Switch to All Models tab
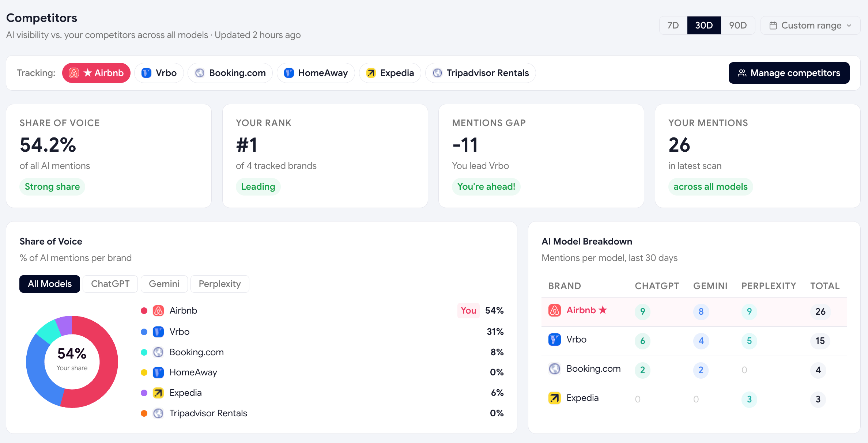Screen dimensions: 868x443 coord(50,284)
